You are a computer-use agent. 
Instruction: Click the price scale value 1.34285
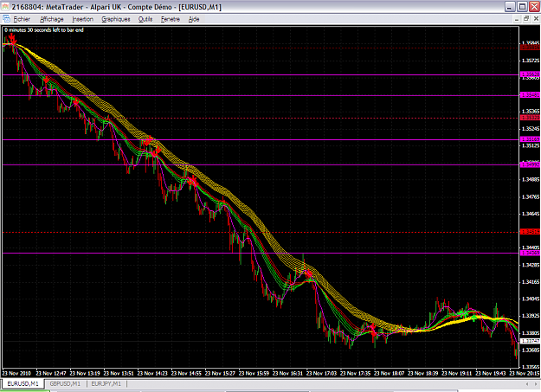[531, 265]
